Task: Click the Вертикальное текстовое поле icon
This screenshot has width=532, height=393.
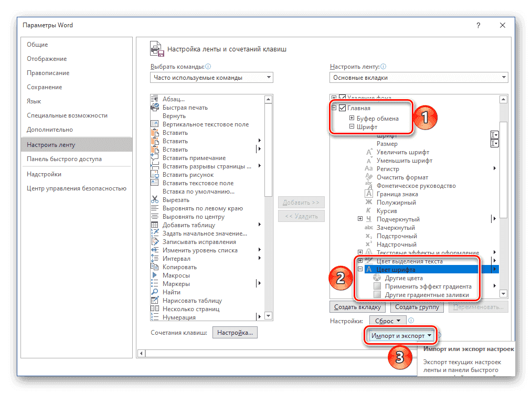Action: pos(154,124)
